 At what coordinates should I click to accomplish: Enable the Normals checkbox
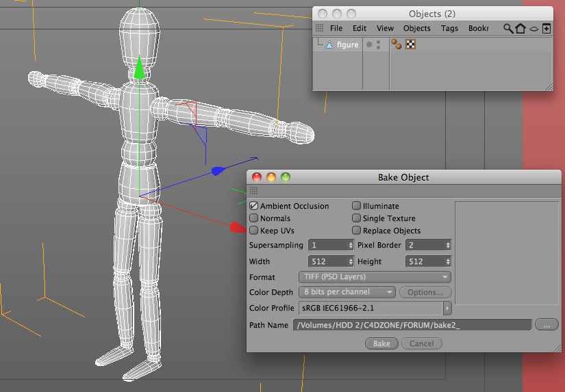pyautogui.click(x=253, y=218)
